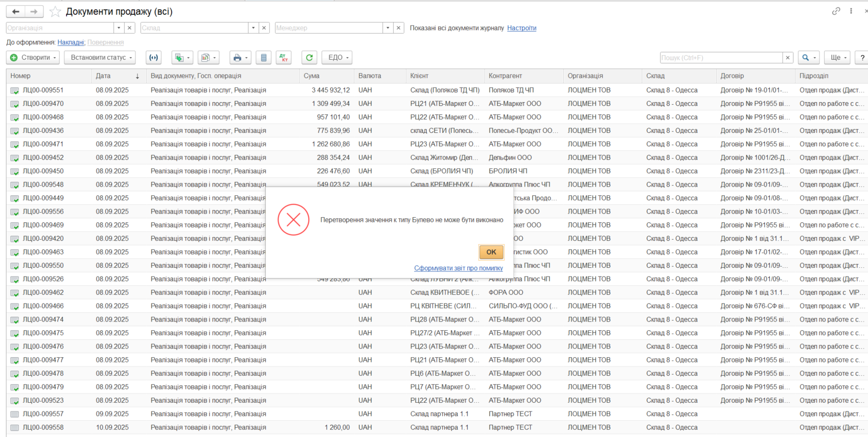The height and width of the screenshot is (437, 868).
Task: Click counterparty cell БРОЛИЯ ЧП
Action: [x=508, y=171]
